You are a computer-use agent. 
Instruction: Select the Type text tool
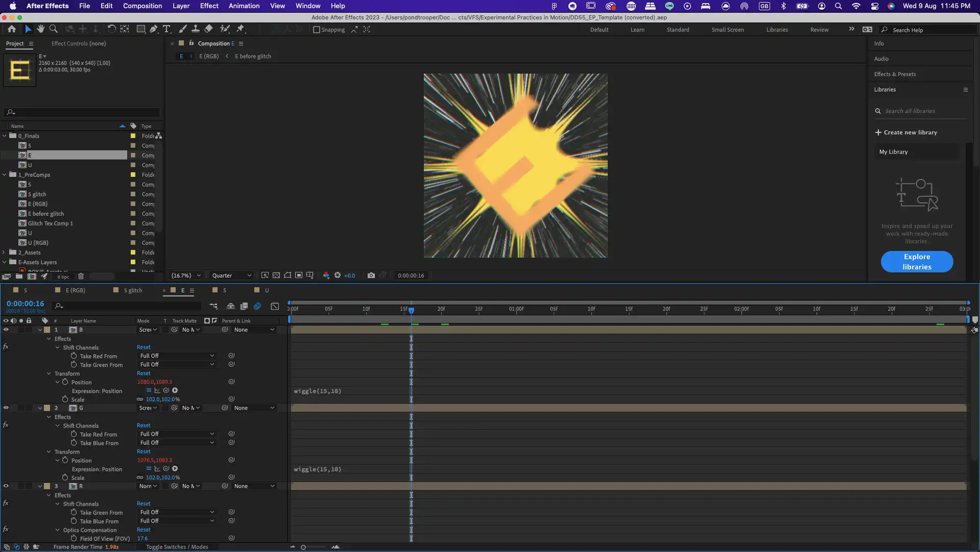[x=166, y=29]
